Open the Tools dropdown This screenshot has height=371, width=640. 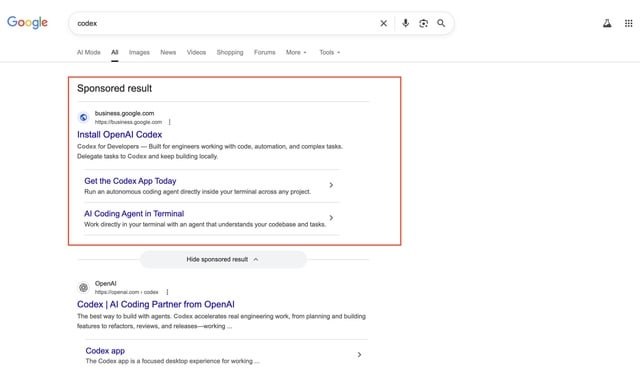(x=329, y=52)
